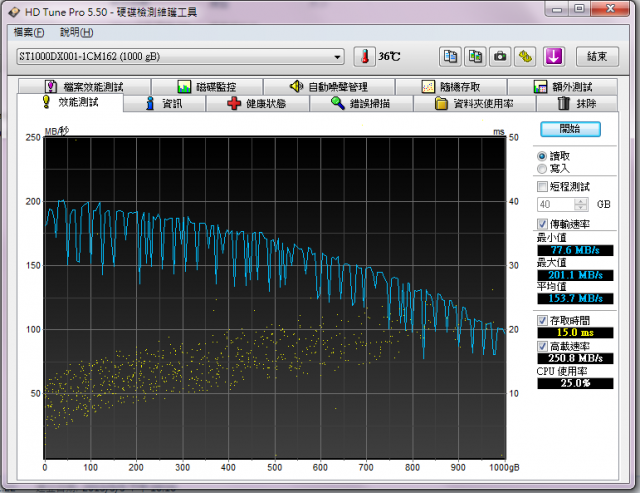Click the purple down-arrow minimize-to-tray icon
This screenshot has height=493, width=640.
coord(553,56)
